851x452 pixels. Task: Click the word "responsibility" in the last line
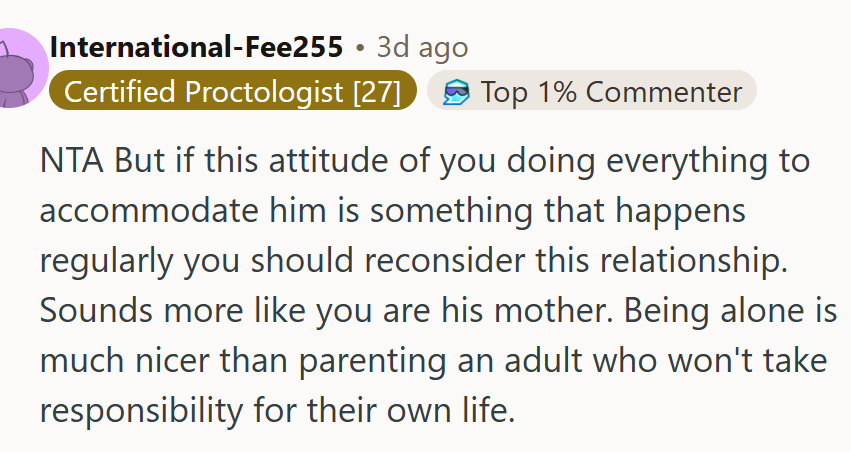click(x=141, y=411)
